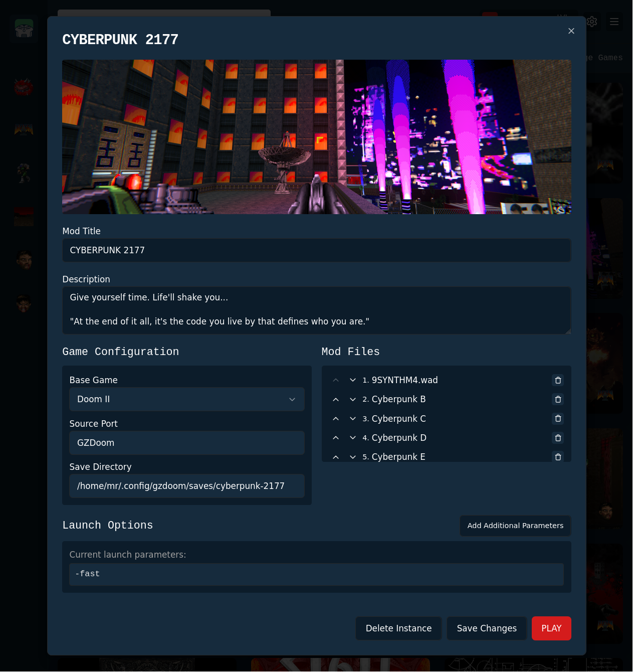Move Cyberpunk B up in the list
633x672 pixels.
[x=336, y=399]
